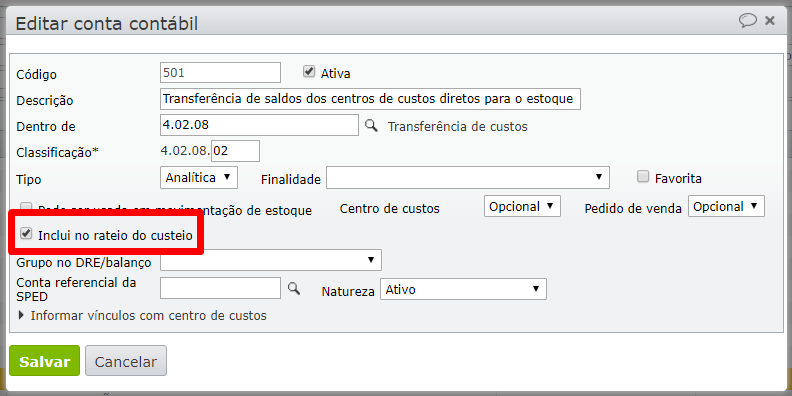Open the Grupo no DRE/balanço dropdown
Screen dimensions: 792x396
[x=271, y=260]
